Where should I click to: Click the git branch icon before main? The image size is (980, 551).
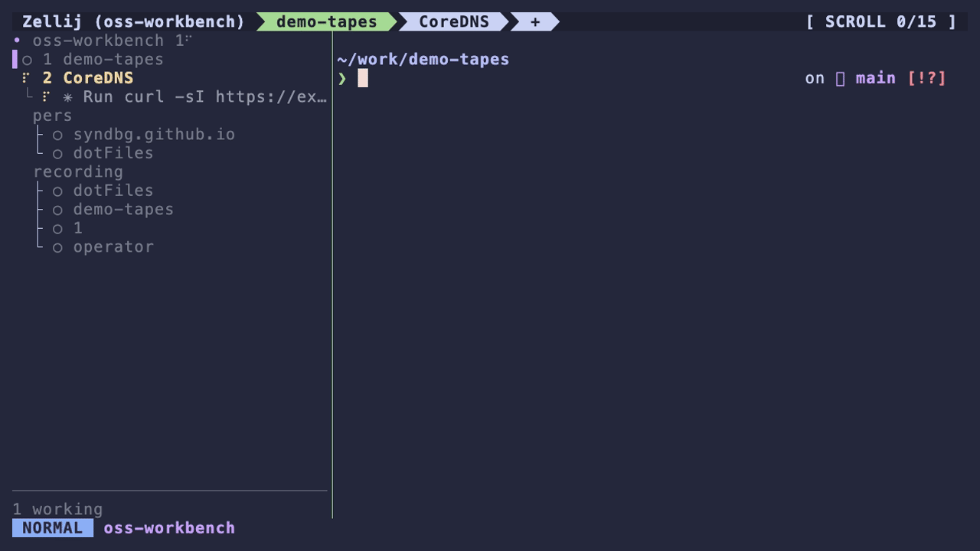(840, 78)
